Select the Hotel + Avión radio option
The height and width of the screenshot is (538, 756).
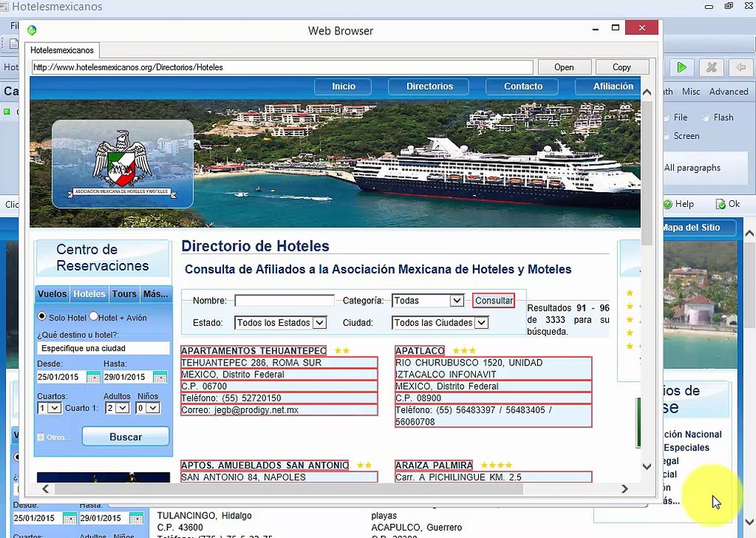[94, 317]
